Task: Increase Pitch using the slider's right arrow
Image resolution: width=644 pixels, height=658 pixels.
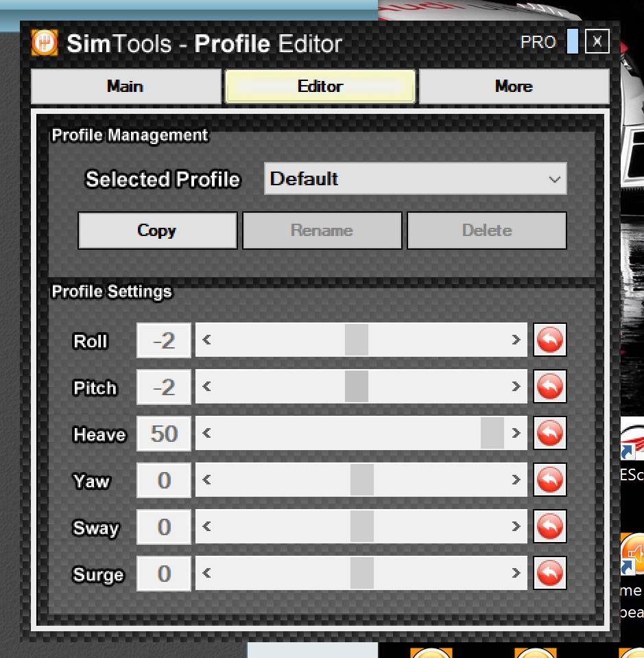Action: (516, 386)
